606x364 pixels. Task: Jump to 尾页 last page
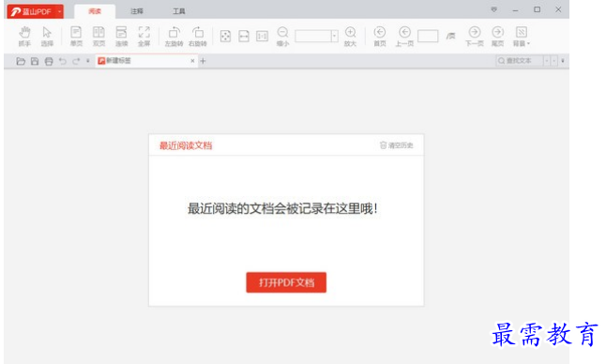[x=498, y=37]
